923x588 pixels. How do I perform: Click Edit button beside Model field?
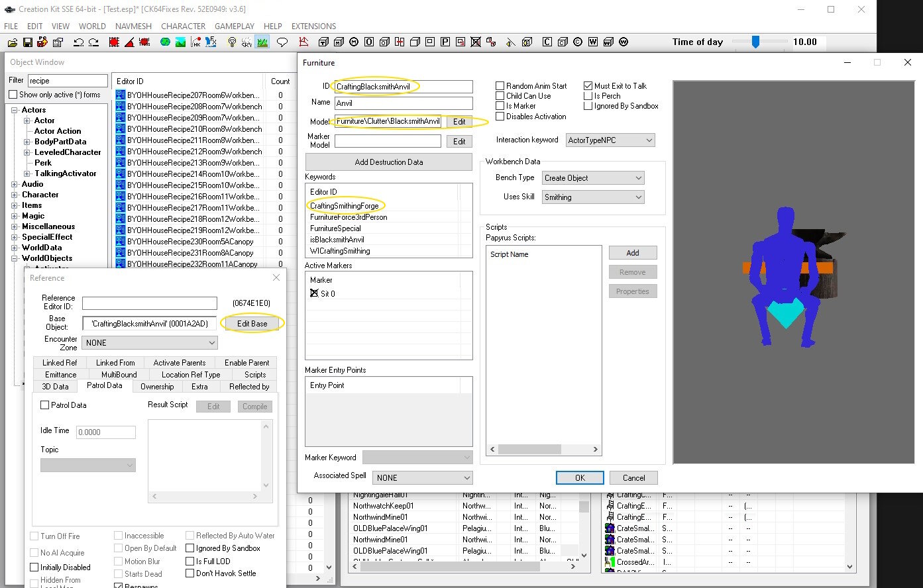tap(459, 122)
